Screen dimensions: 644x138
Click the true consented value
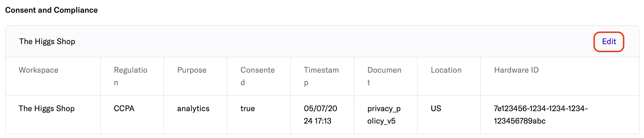(248, 109)
